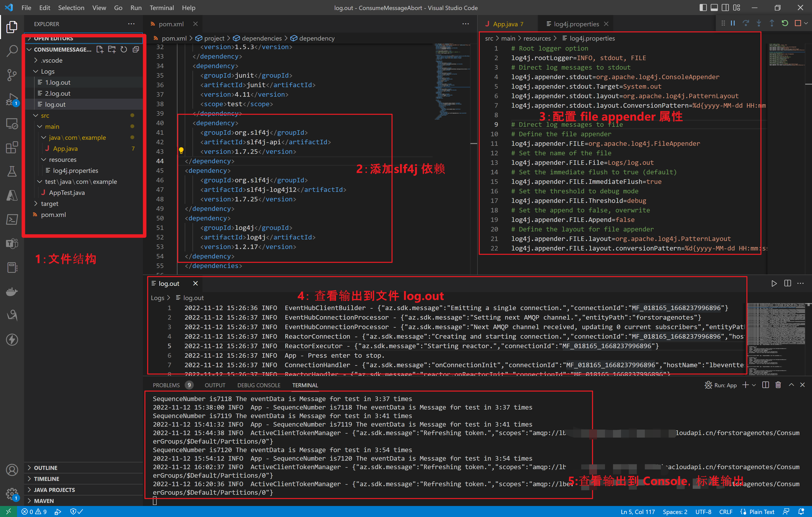Open the Terminal menu

(x=162, y=8)
